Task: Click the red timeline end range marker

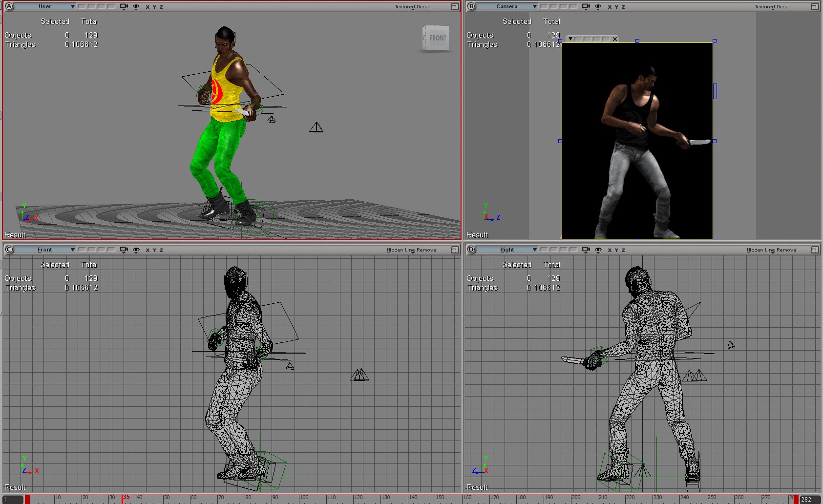Action: tap(796, 499)
